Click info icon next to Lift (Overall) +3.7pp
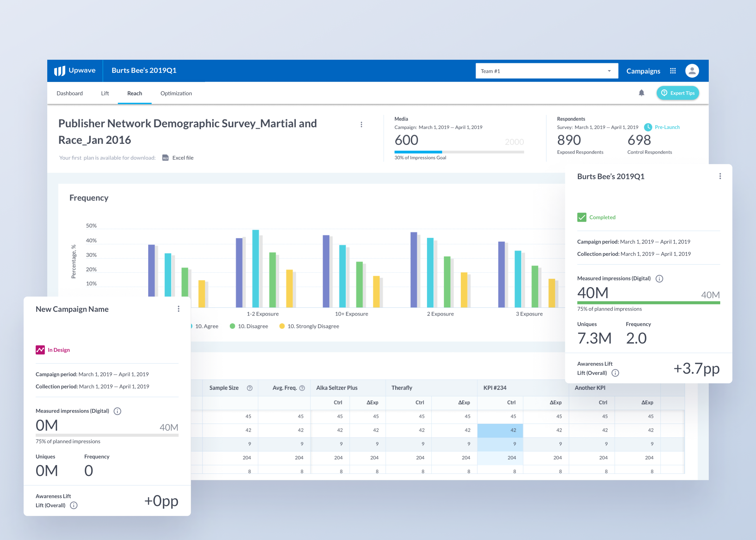756x540 pixels. [x=615, y=373]
